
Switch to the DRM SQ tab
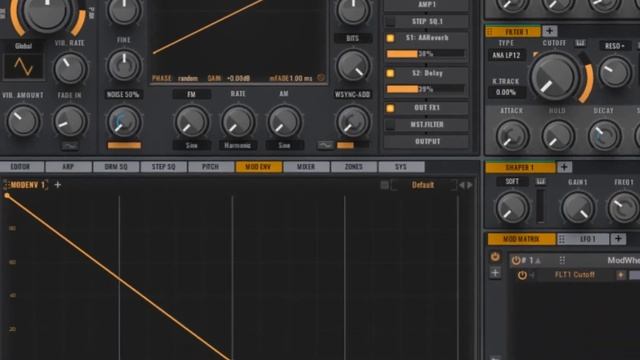click(x=116, y=167)
